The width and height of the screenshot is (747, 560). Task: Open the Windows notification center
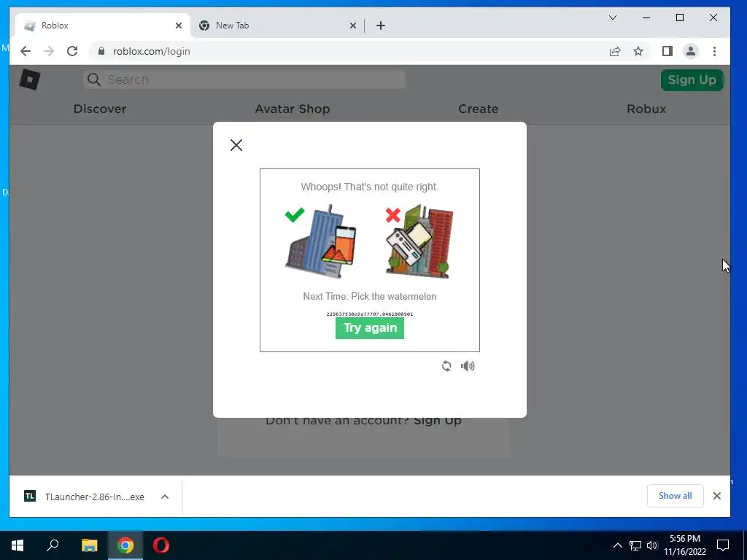pos(723,545)
